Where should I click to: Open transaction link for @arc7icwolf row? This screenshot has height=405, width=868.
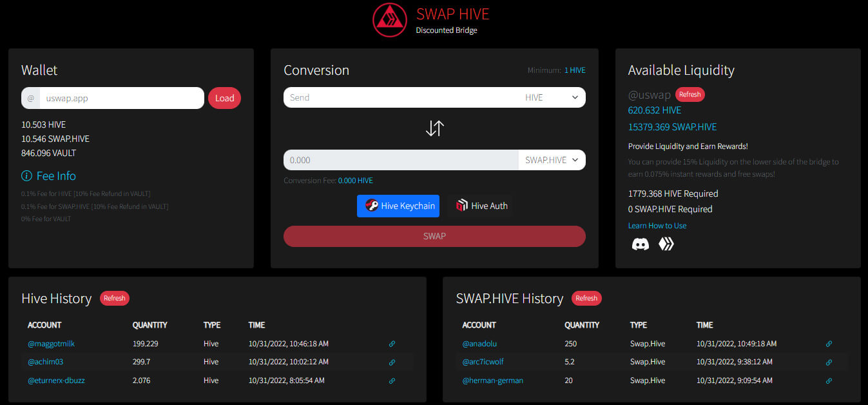pos(829,362)
